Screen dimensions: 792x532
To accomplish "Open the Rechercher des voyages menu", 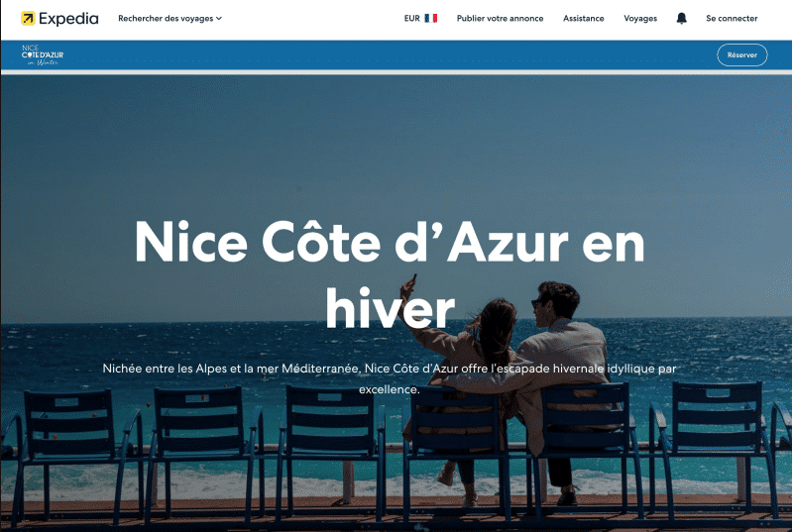I will (170, 18).
